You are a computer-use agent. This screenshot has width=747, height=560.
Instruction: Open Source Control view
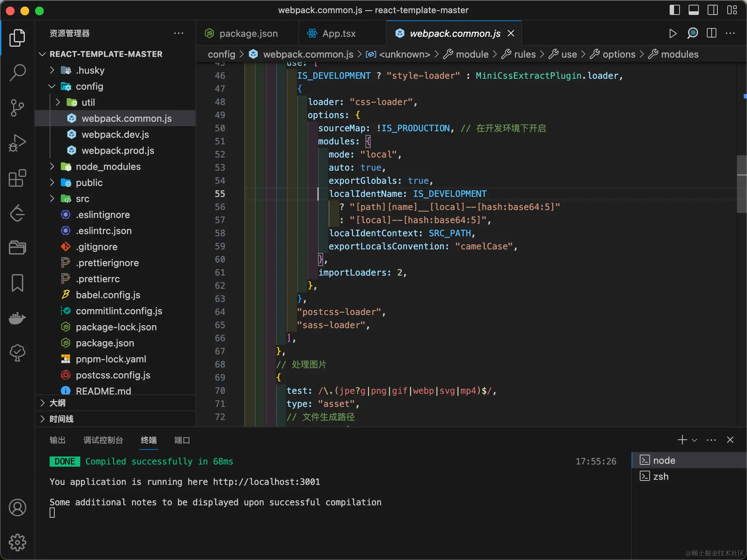point(17,108)
